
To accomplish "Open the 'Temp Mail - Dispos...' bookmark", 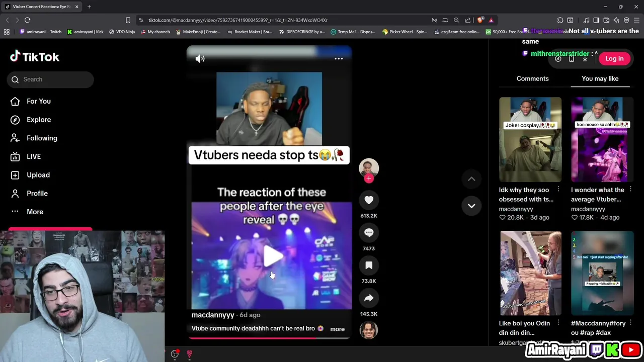I will coord(353,32).
